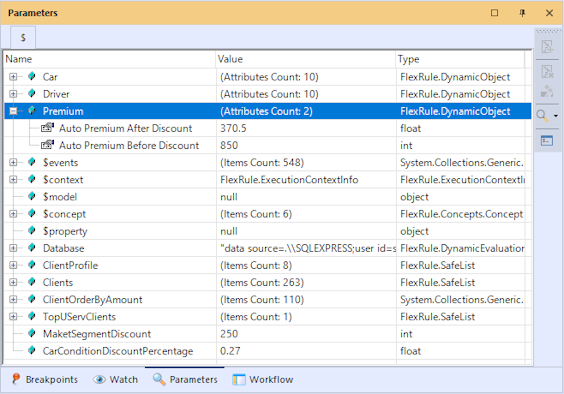Viewport: 564px width, 394px height.
Task: Click the Driver variable icon
Action: [x=32, y=94]
